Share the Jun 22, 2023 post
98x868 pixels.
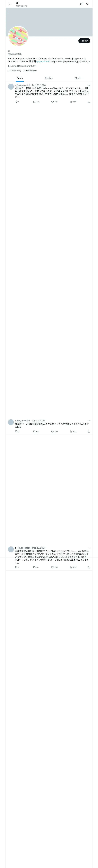pos(89,431)
